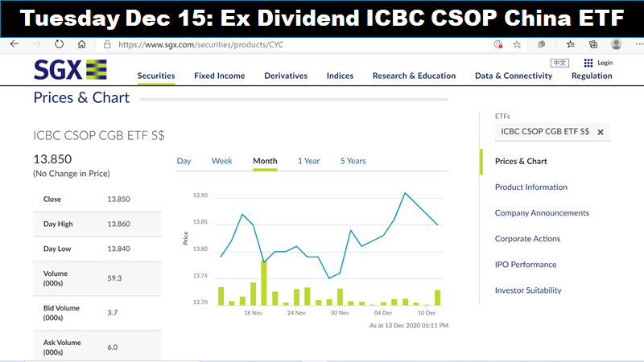This screenshot has height=362, width=644.
Task: Open the Securities menu
Action: point(156,76)
